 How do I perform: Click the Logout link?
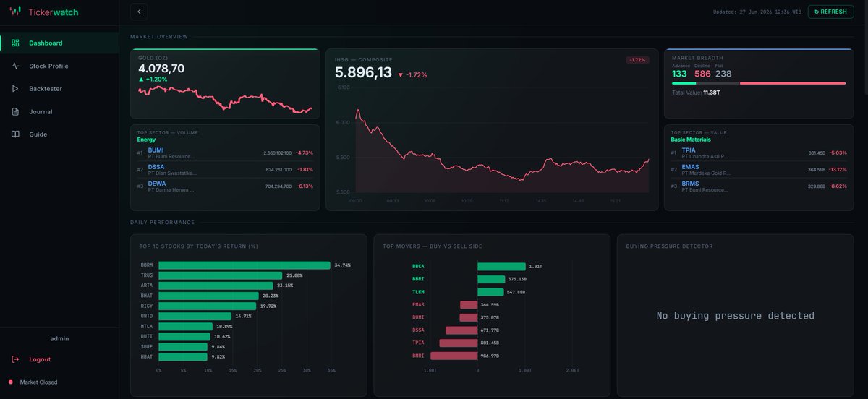click(x=40, y=359)
